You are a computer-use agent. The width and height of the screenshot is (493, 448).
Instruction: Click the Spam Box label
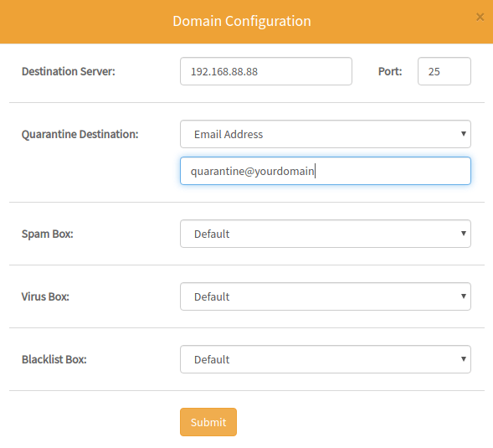pos(47,234)
